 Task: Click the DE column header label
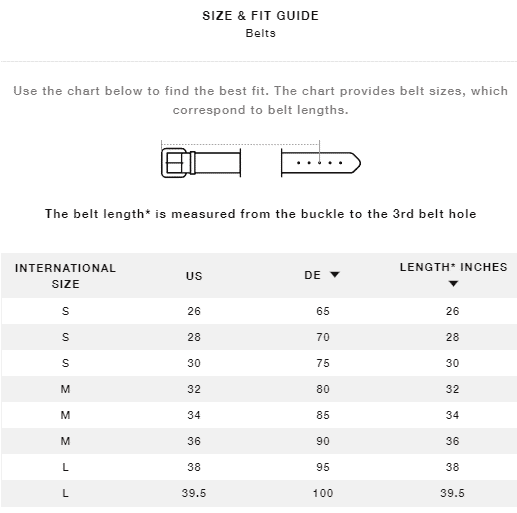[312, 275]
